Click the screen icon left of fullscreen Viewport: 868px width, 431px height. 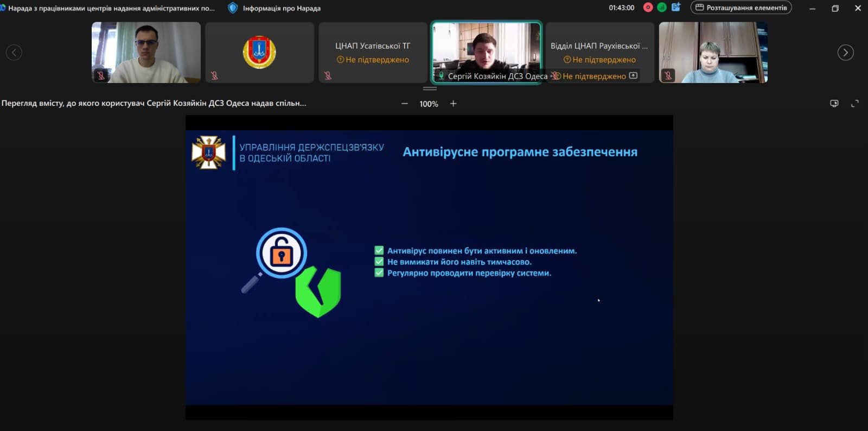pyautogui.click(x=834, y=104)
